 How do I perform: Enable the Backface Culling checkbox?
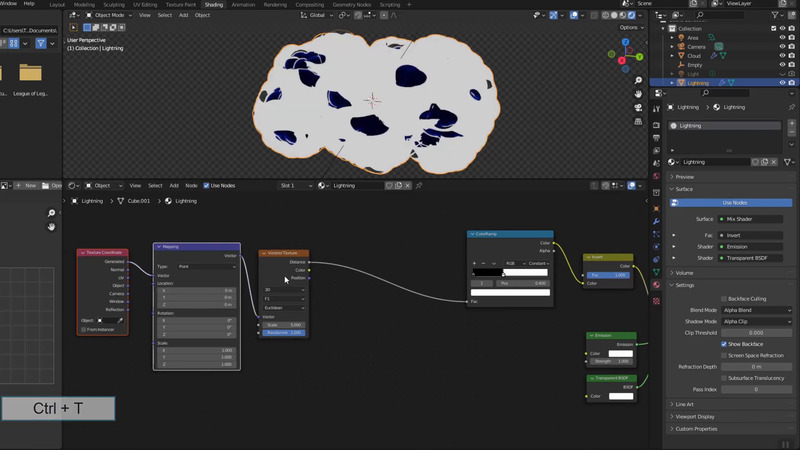(x=723, y=298)
